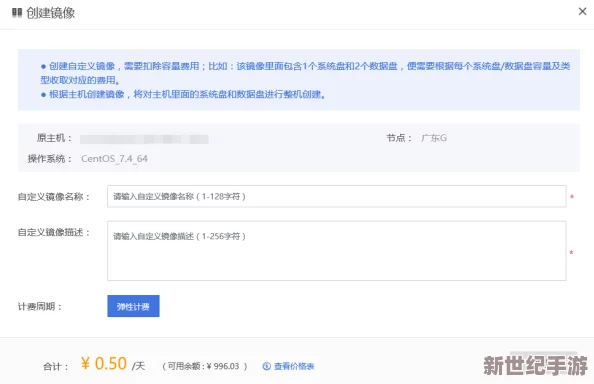Viewport: 594px width, 384px height.
Task: Click the price table info icon
Action: (x=266, y=366)
